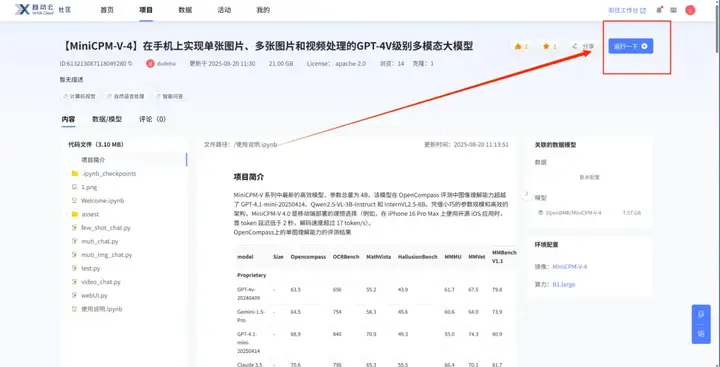Switch to the 内容 tab
This screenshot has width=720, height=367.
pyautogui.click(x=68, y=119)
